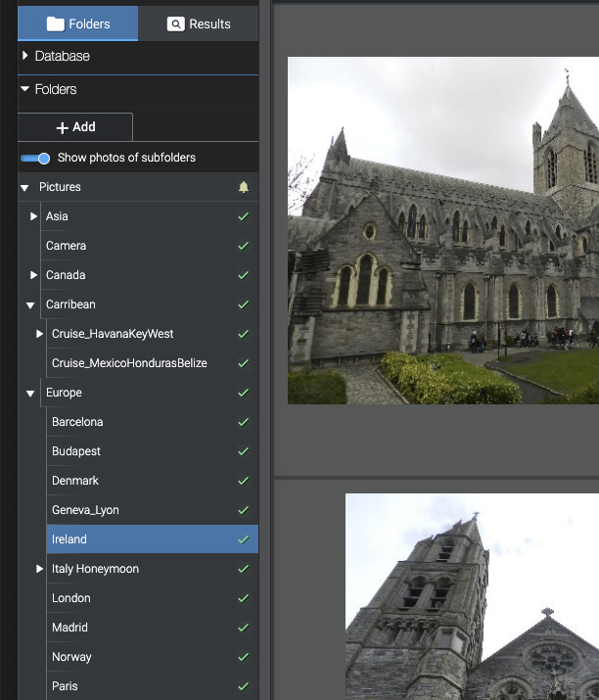Click the checkmark icon beside Cruise_HavanaKeyWest
Image resolution: width=599 pixels, height=700 pixels.
(244, 334)
